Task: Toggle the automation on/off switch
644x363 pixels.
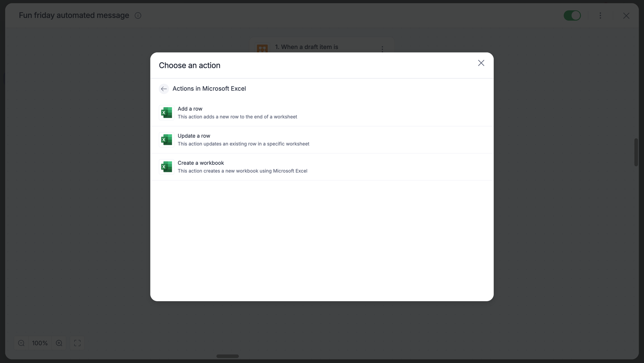Action: pyautogui.click(x=572, y=16)
